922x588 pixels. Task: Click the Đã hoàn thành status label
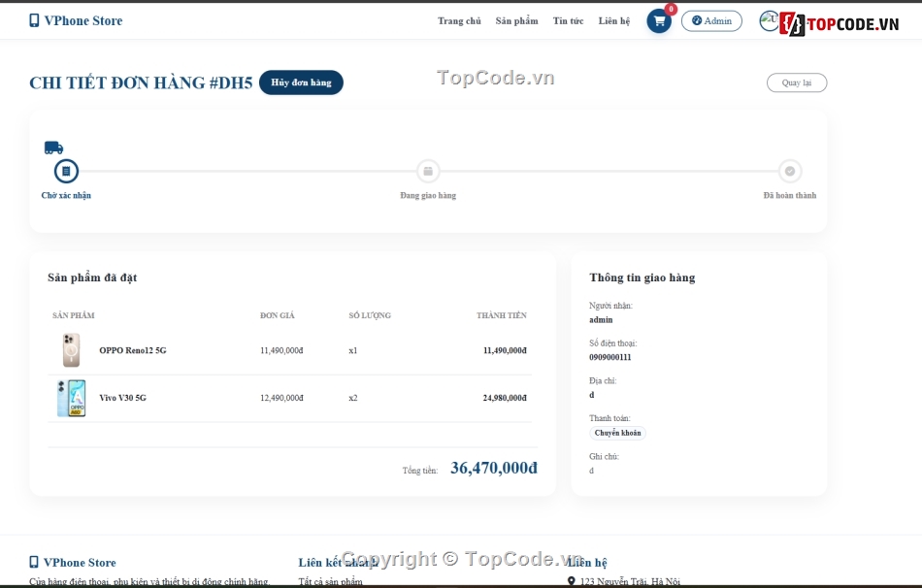(790, 195)
